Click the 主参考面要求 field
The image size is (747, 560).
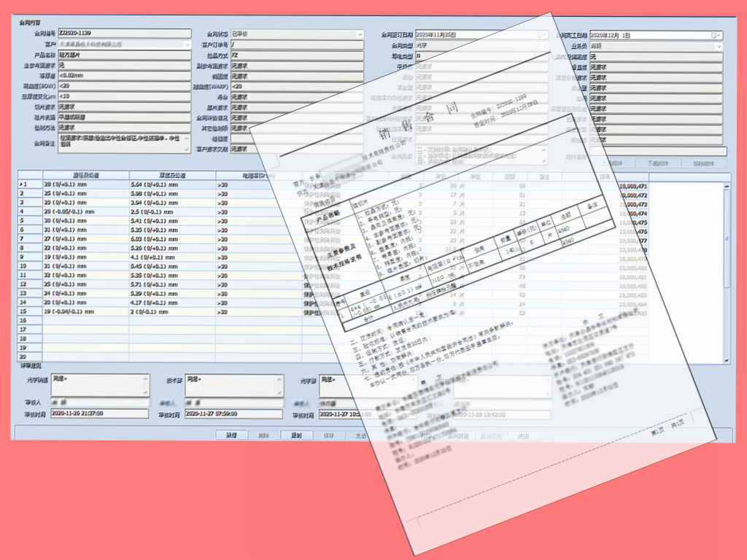click(124, 65)
